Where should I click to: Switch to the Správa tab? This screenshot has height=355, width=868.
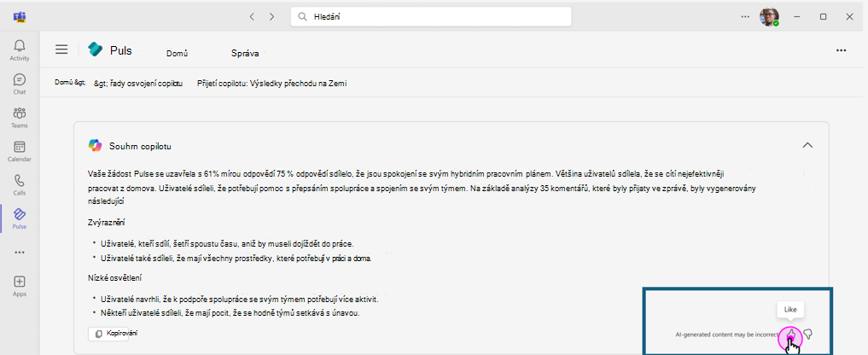(x=245, y=53)
